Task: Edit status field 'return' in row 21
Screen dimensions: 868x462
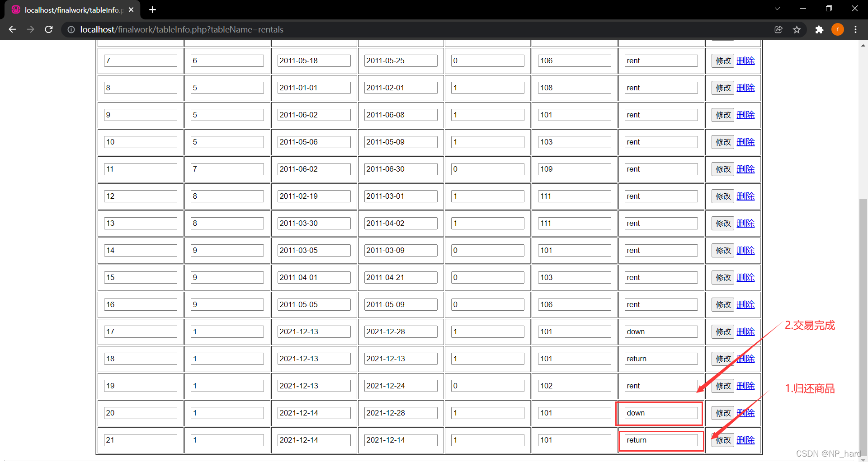Action: [661, 440]
